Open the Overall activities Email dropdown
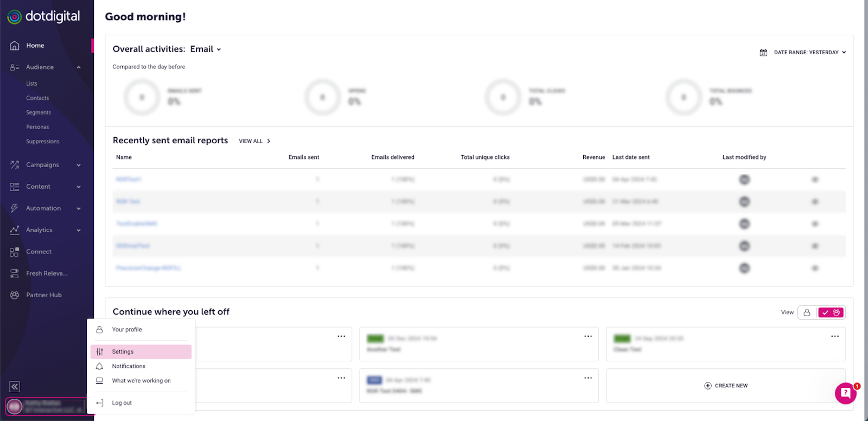Image resolution: width=868 pixels, height=421 pixels. (206, 49)
